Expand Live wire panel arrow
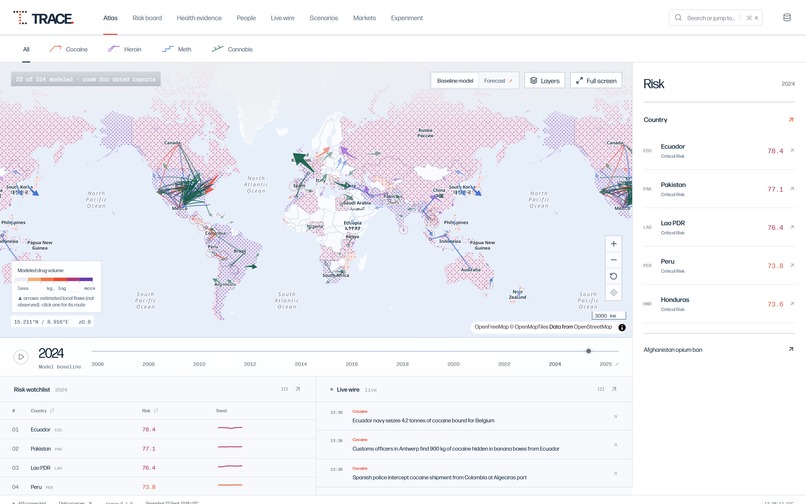This screenshot has height=504, width=806. tap(614, 389)
